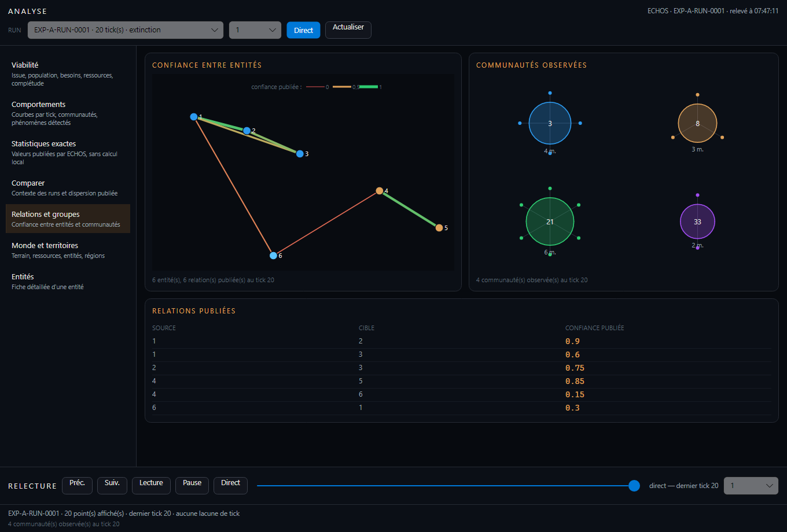Open the Viabilité section
The image size is (787, 532).
click(68, 73)
